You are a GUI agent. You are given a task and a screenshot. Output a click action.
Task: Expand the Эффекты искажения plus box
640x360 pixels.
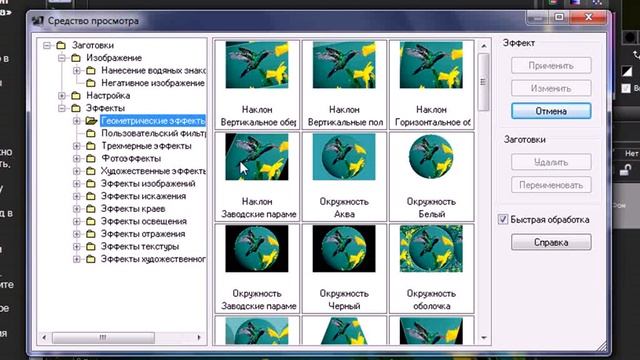(77, 196)
